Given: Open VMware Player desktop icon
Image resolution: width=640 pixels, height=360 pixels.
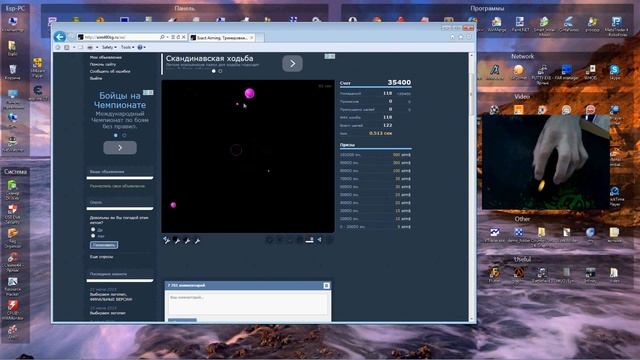Looking at the screenshot, I should (x=38, y=67).
